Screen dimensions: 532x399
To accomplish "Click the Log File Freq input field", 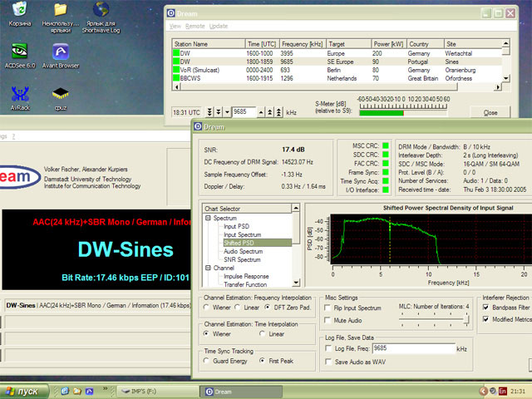I will [x=414, y=348].
